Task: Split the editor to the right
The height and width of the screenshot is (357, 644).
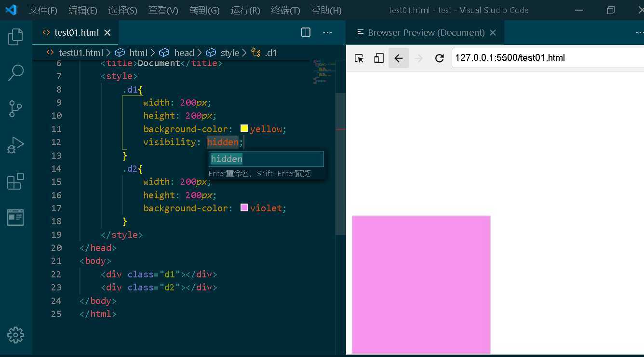Action: tap(306, 32)
